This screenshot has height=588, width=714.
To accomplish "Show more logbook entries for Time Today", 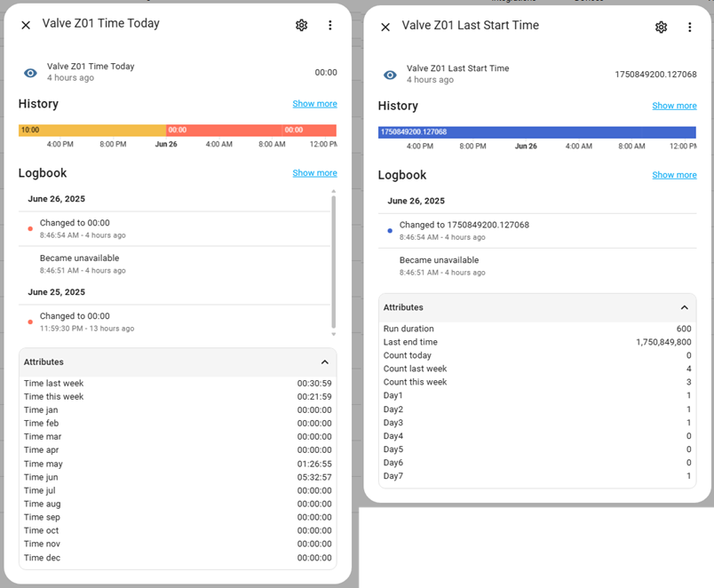I will (x=314, y=173).
